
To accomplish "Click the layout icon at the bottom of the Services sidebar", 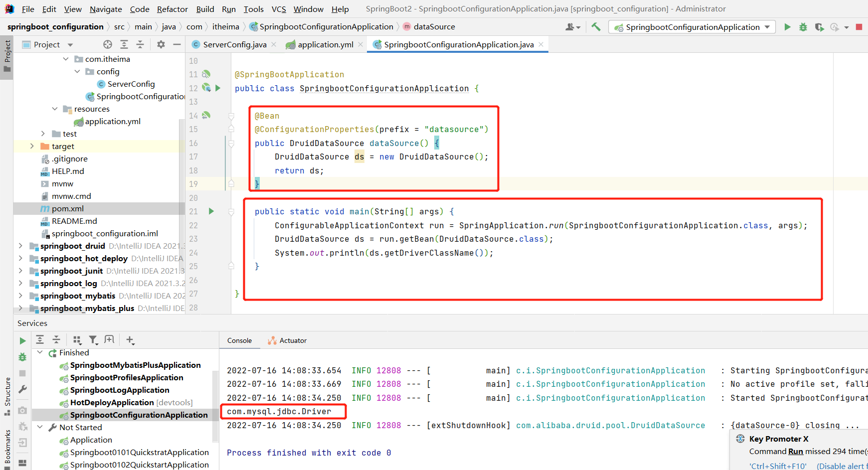I will point(22,463).
